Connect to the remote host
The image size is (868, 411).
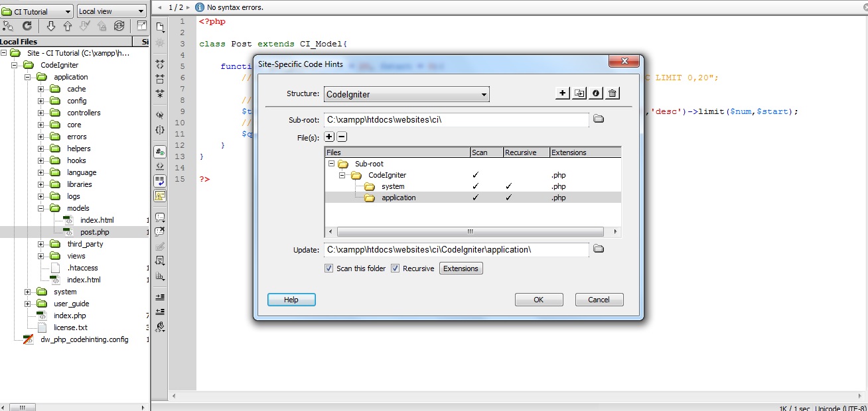9,25
